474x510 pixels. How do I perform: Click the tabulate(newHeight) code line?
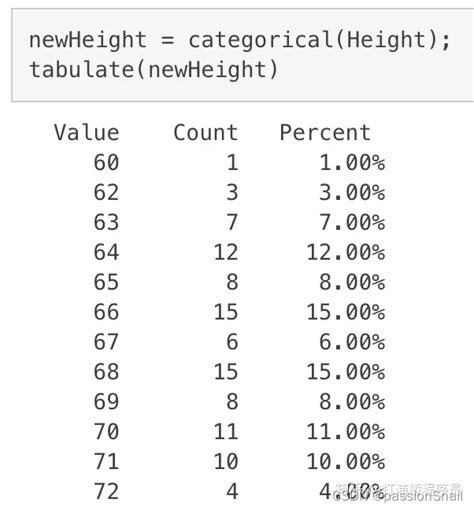pyautogui.click(x=154, y=70)
